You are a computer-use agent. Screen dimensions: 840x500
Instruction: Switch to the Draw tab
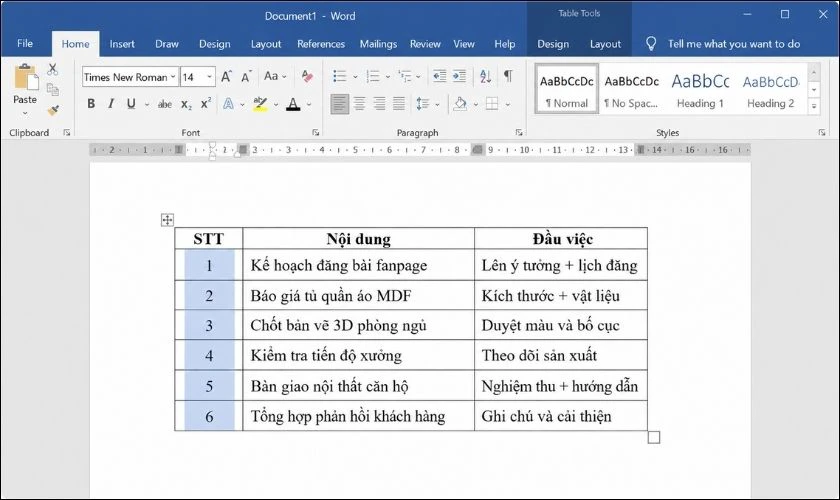(167, 44)
